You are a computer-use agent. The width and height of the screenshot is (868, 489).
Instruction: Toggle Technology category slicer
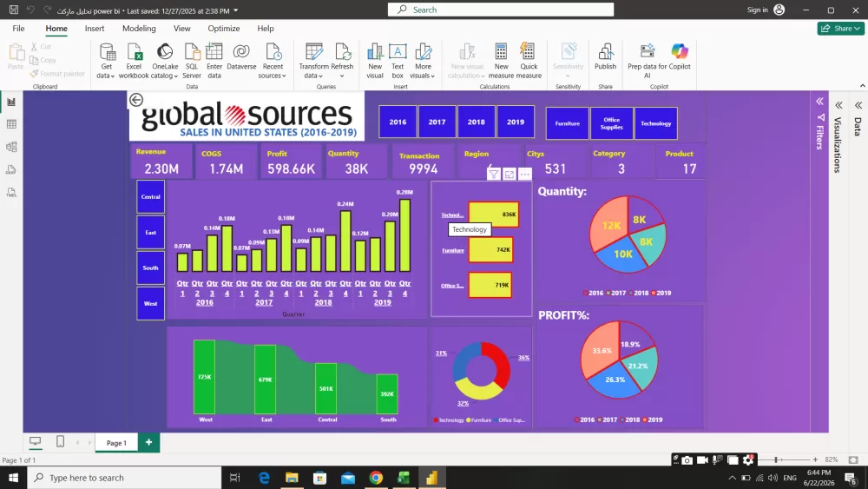point(656,123)
